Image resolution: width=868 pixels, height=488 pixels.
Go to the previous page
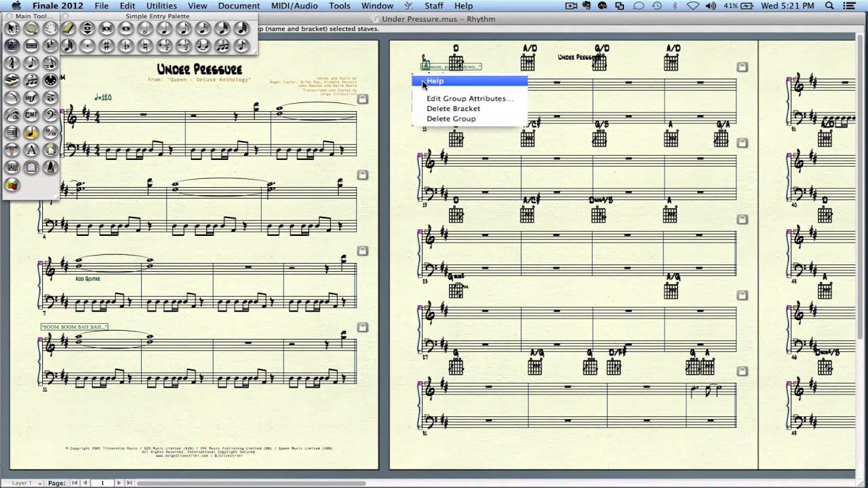[85, 483]
